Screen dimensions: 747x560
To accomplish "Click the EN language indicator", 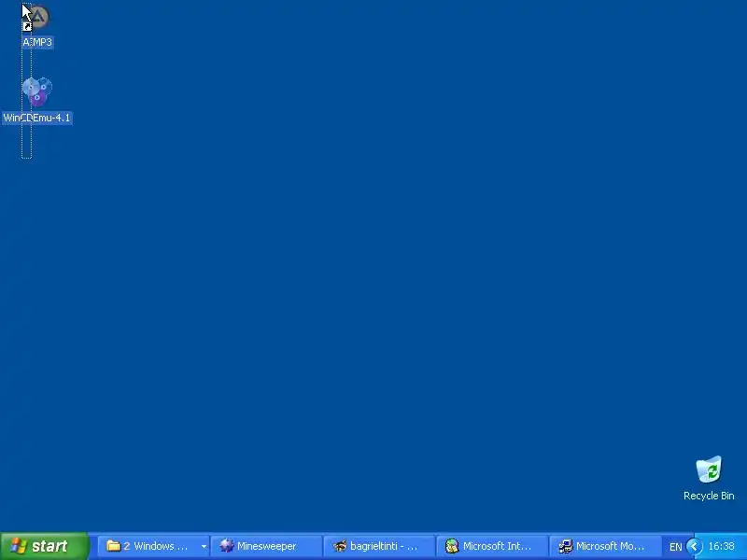I will coord(675,547).
